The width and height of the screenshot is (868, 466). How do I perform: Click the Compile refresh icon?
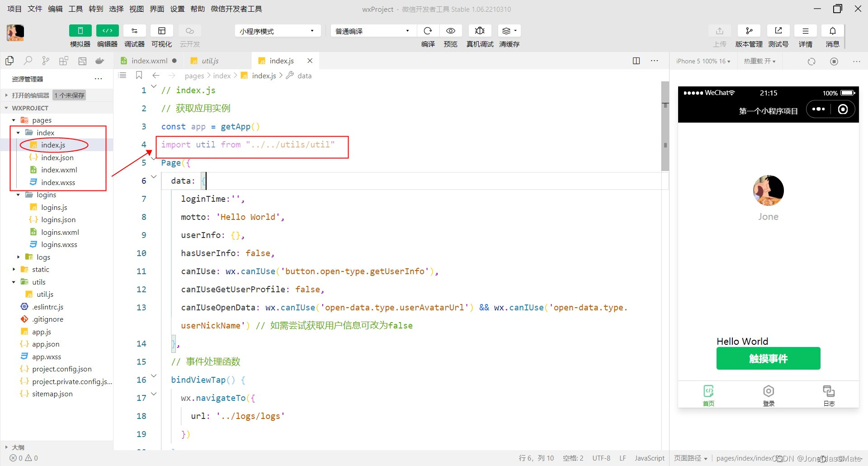(x=428, y=31)
